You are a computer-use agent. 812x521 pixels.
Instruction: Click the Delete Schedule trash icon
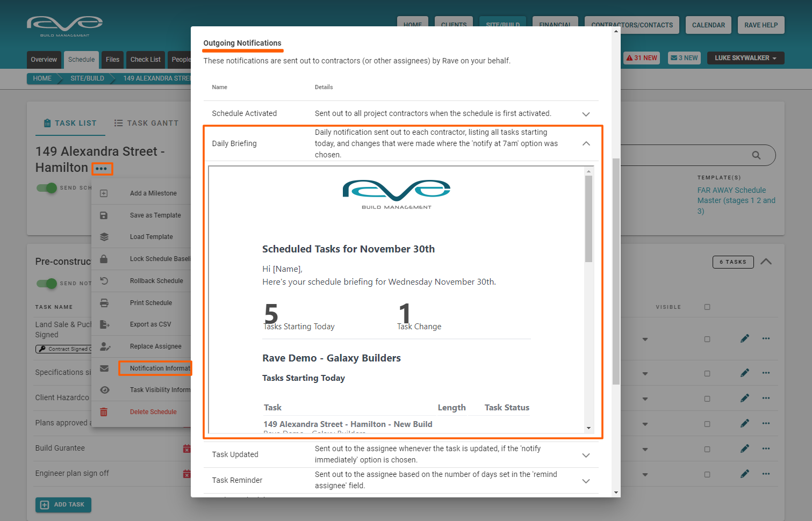[x=104, y=412]
